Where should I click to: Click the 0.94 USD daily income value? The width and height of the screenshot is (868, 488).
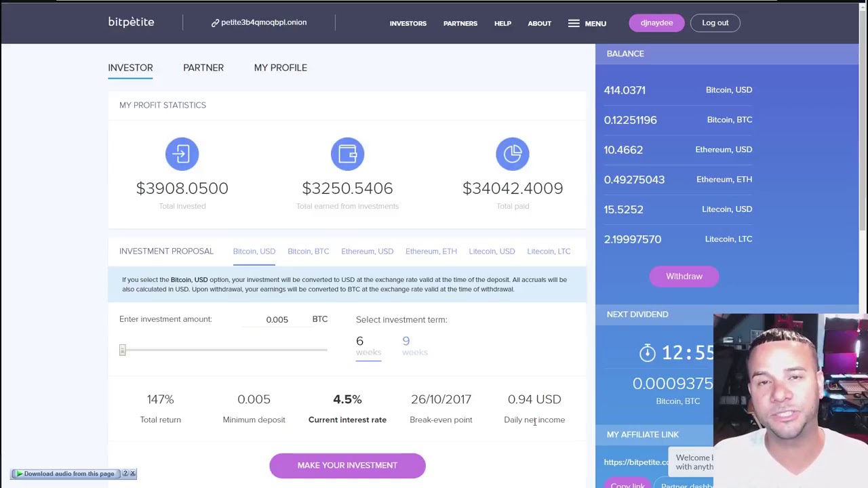click(x=534, y=399)
